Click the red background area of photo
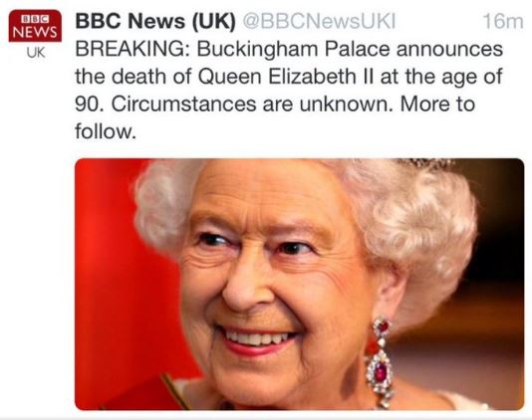The image size is (532, 420). point(112,271)
